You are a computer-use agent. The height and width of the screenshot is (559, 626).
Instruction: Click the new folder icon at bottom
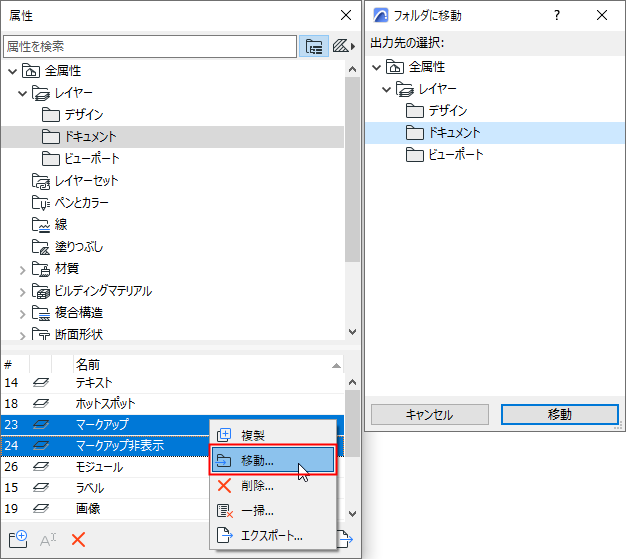(18, 539)
